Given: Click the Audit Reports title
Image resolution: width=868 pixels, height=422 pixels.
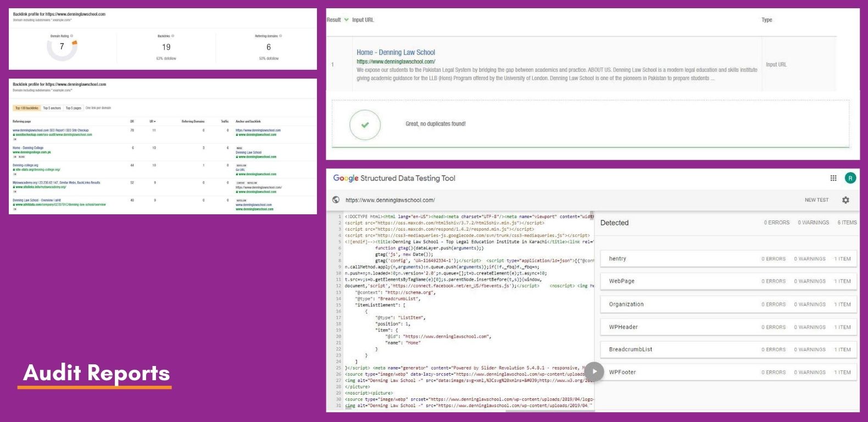Looking at the screenshot, I should tap(97, 373).
